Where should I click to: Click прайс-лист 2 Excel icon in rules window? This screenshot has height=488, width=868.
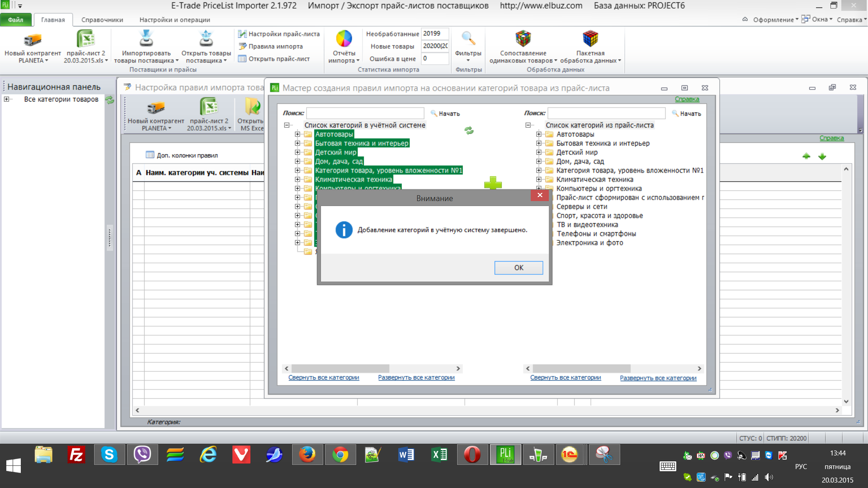pos(209,107)
